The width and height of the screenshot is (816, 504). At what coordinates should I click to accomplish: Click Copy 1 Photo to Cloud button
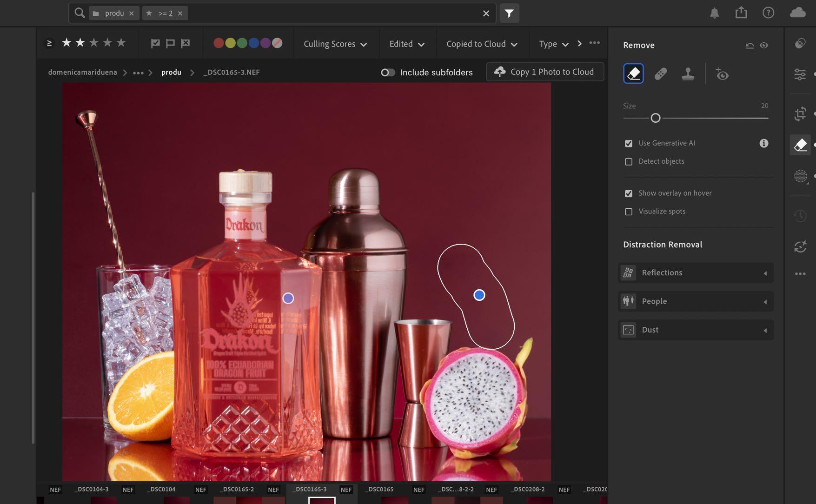[545, 72]
